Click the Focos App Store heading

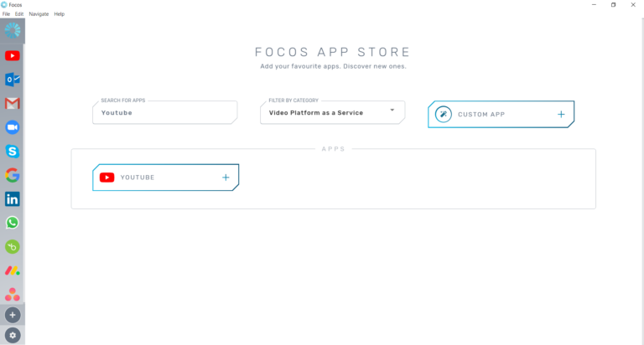pos(333,52)
